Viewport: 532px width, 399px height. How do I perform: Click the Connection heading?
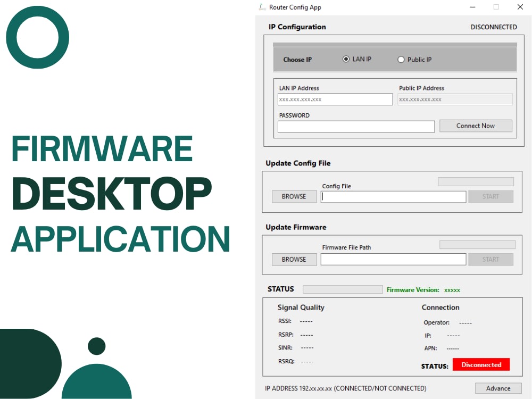(x=440, y=307)
